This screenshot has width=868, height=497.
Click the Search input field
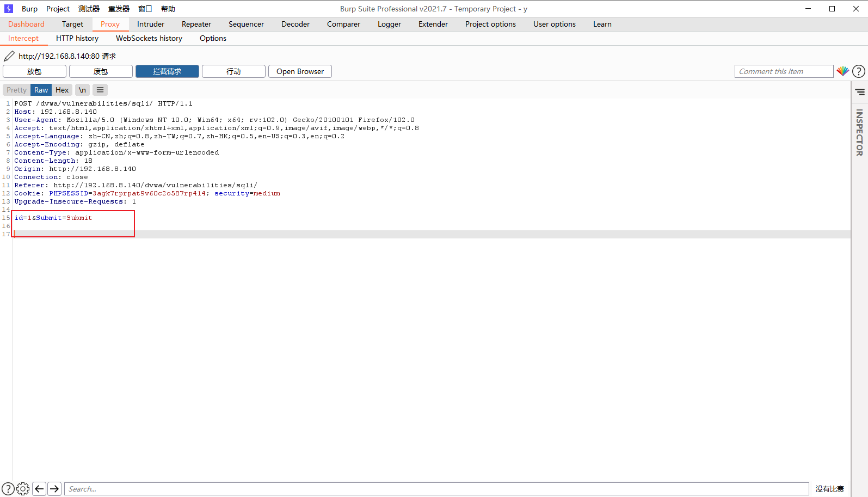tap(436, 489)
